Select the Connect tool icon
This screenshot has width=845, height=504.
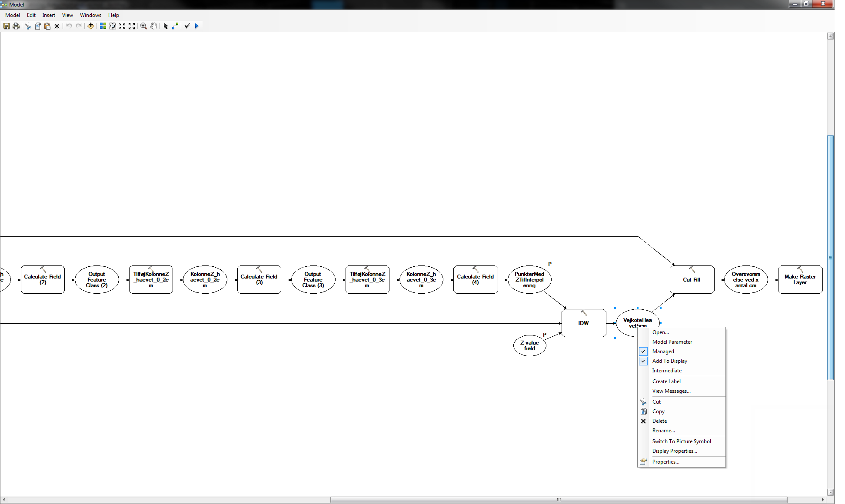coord(175,26)
